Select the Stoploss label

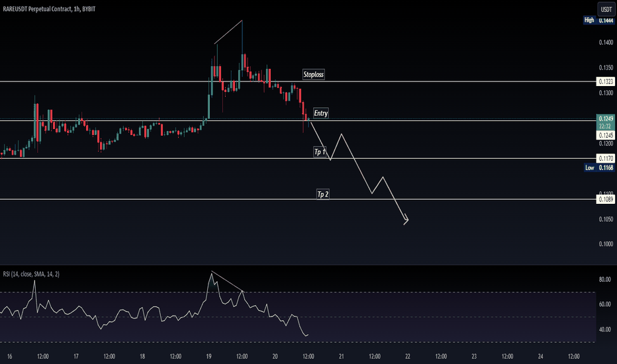click(314, 74)
